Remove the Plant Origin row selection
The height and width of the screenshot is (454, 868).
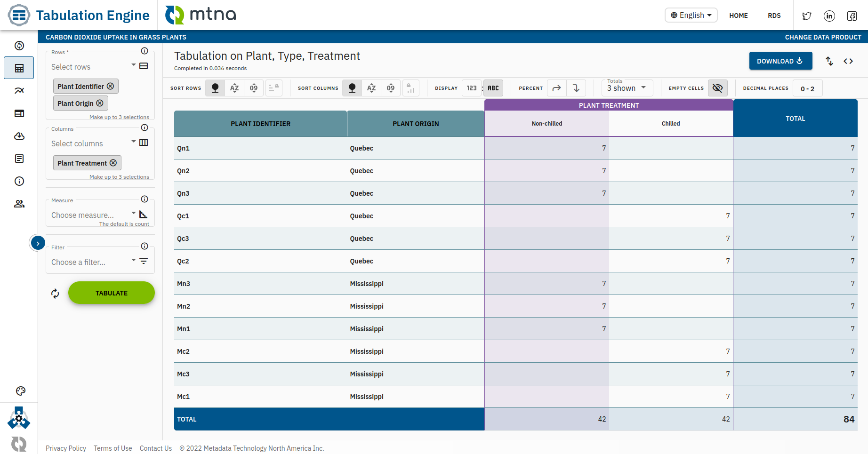(100, 103)
